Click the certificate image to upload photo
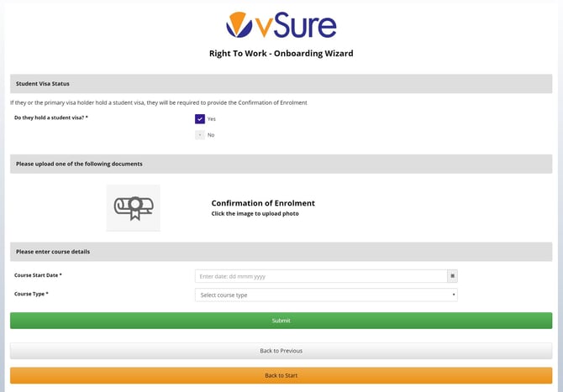 133,207
